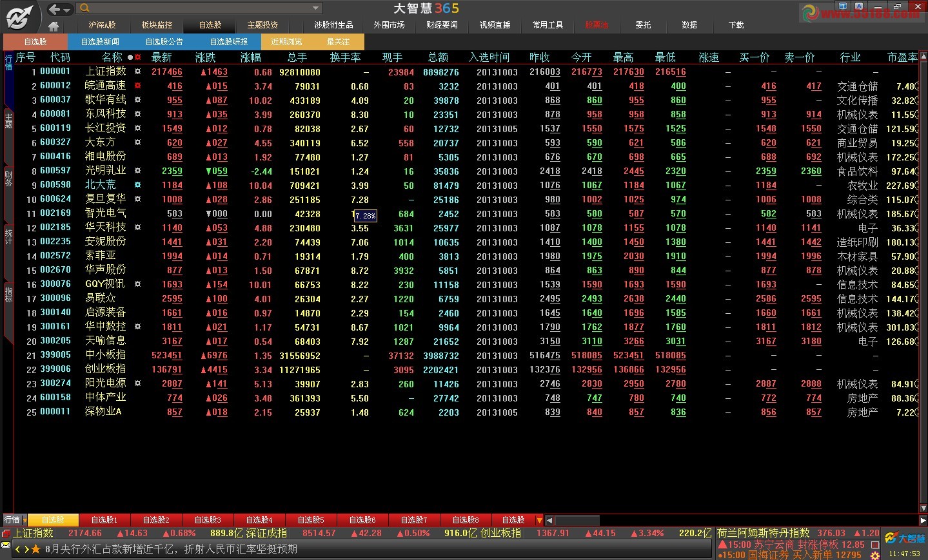The image size is (928, 560).
Task: Open the 沪深A股 menu
Action: tap(102, 25)
